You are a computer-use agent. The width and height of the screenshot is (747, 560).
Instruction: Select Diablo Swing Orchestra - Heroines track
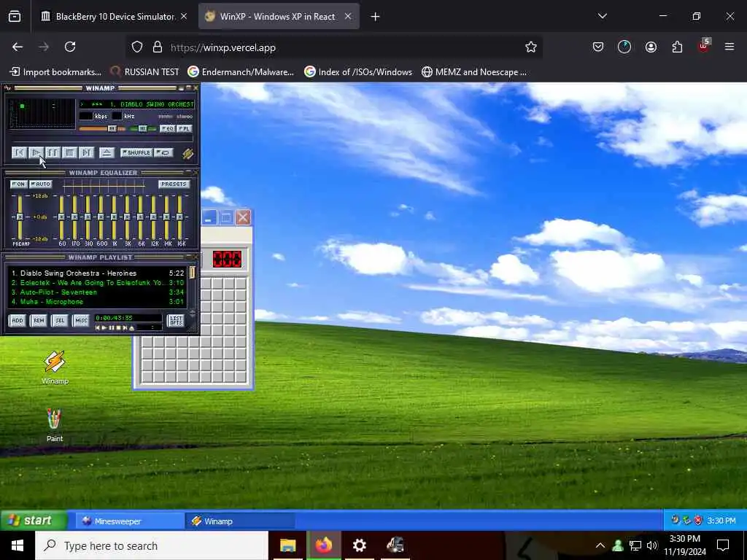click(x=97, y=273)
